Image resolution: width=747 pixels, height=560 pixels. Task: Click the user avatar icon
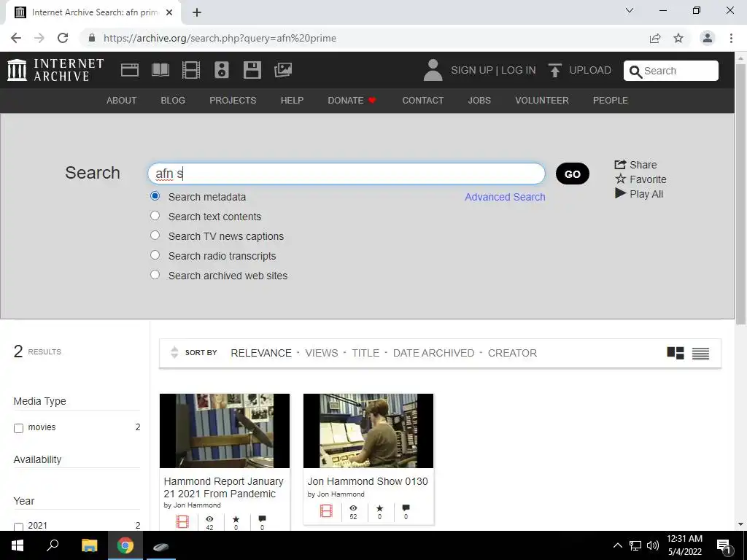(x=433, y=70)
